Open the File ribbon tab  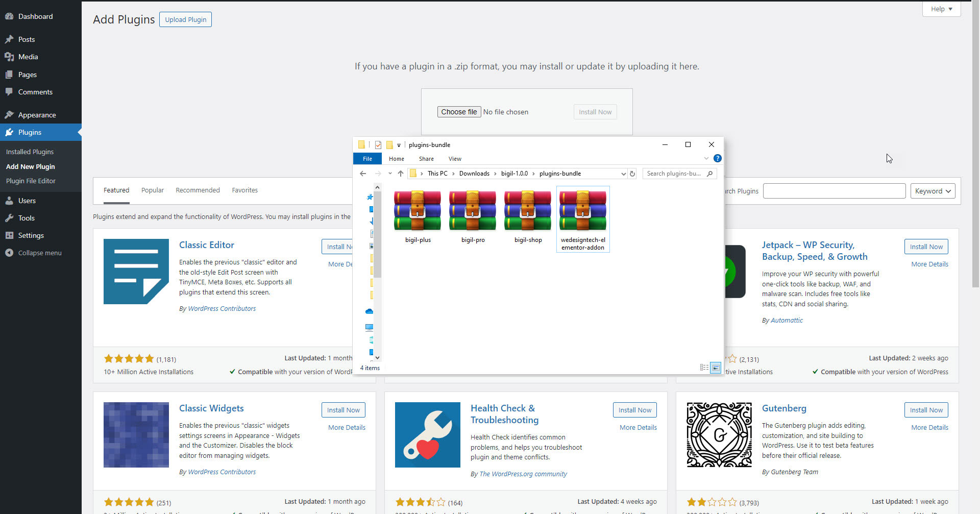[367, 159]
